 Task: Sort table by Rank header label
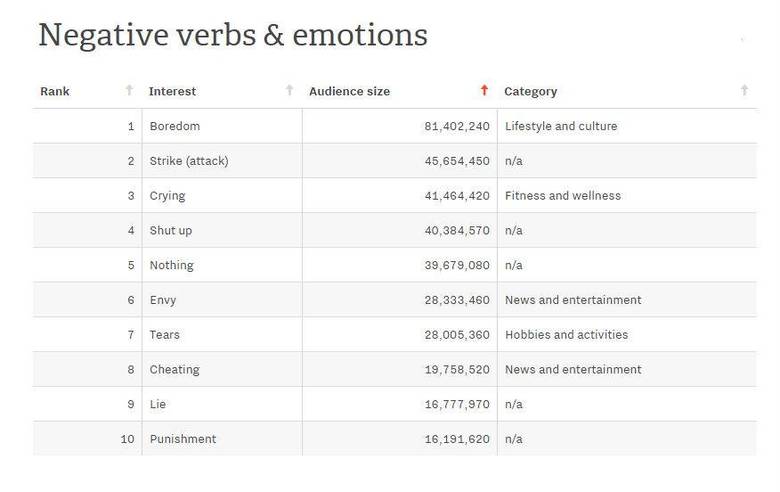tap(55, 91)
